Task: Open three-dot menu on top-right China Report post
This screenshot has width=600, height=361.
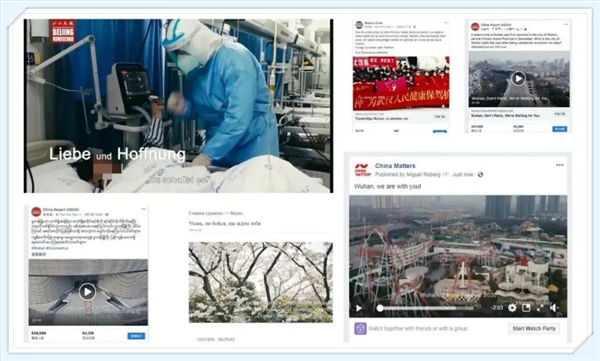Action: [566, 25]
